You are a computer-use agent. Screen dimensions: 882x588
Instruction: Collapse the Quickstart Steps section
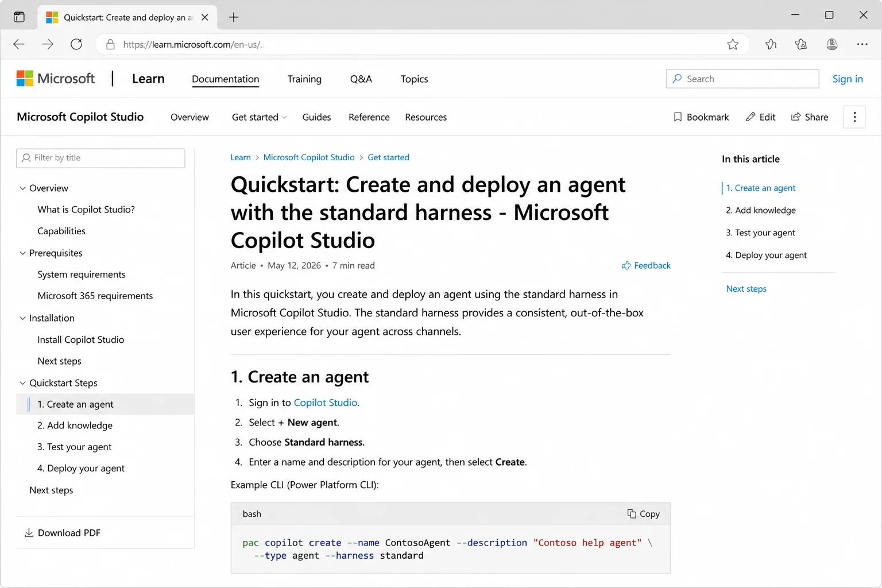[22, 383]
